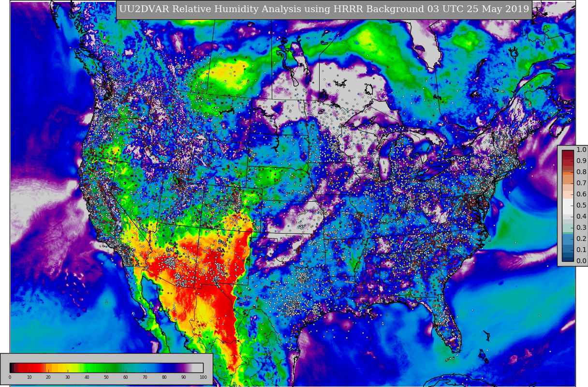Click the "0.6" label on right colorbar
Viewport: 588px width, 387px height.
tap(581, 194)
